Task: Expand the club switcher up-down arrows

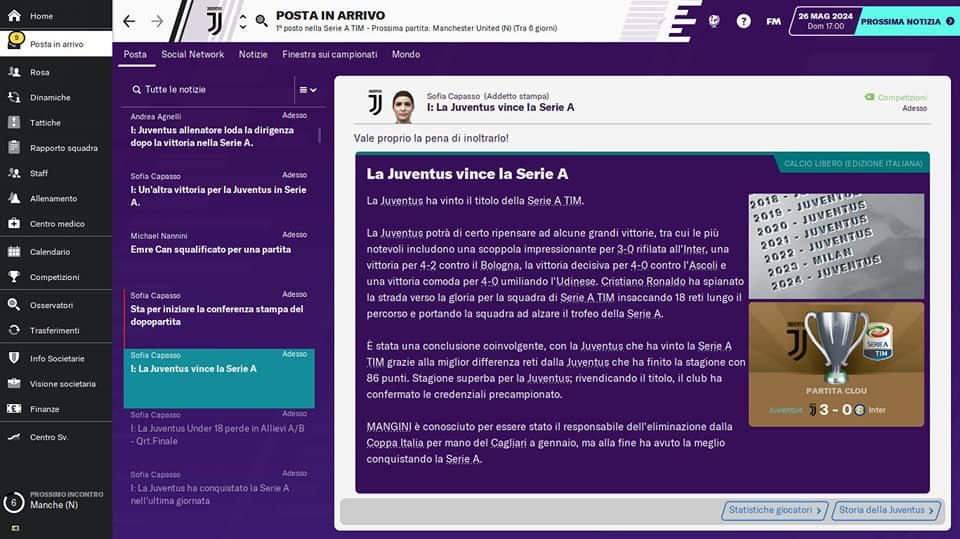Action: [242, 21]
